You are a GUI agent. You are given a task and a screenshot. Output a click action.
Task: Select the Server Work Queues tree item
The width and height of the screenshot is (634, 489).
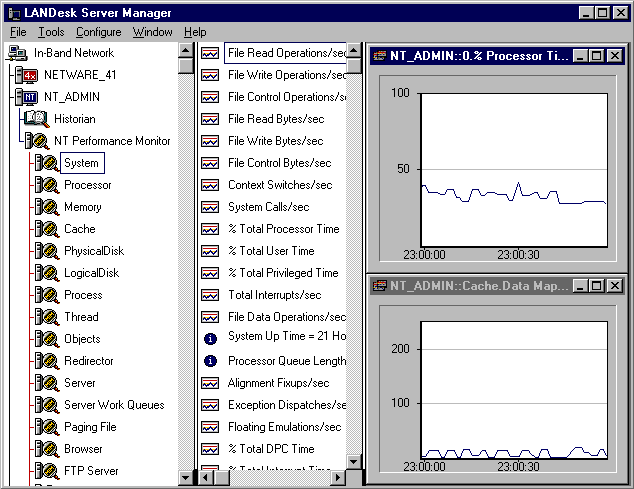pos(114,405)
